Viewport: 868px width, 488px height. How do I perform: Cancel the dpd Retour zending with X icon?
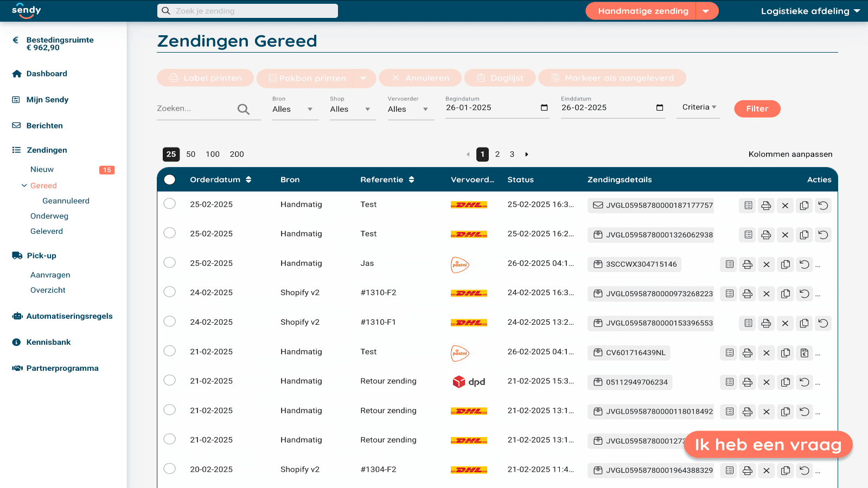tap(767, 382)
